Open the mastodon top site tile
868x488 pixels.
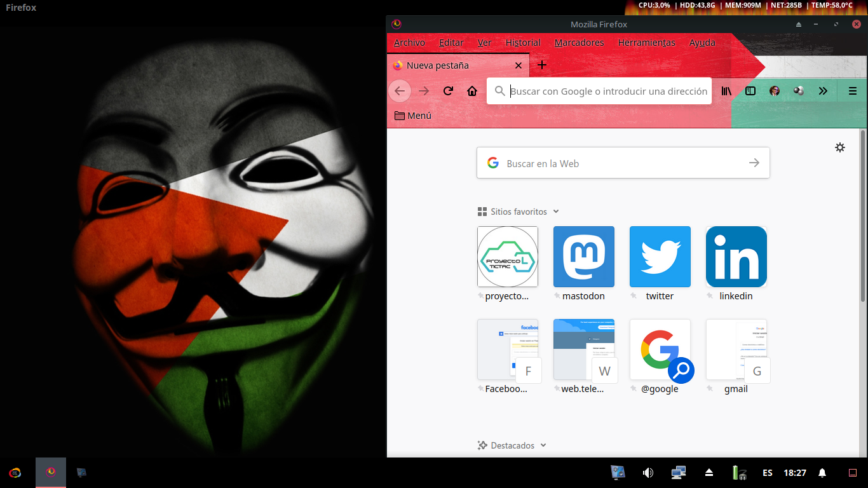pos(583,257)
